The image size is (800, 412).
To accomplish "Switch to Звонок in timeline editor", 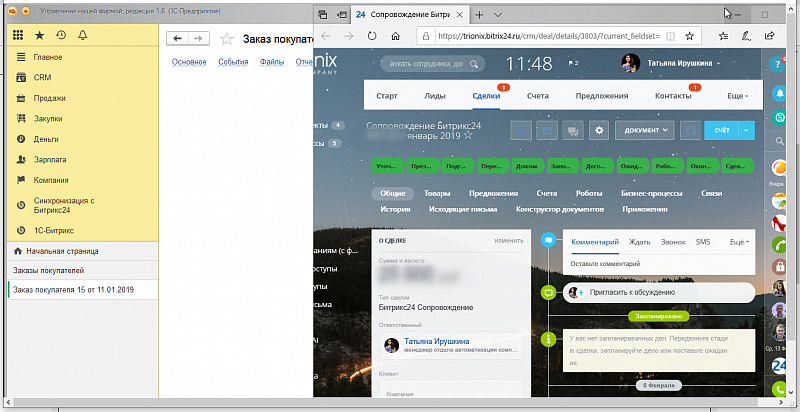I will [673, 242].
